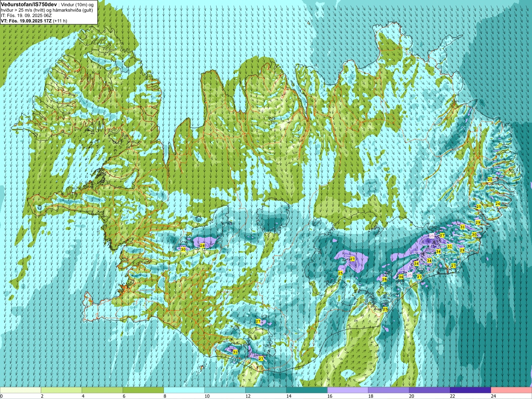Select the 10–12 m/s light teal legend swatch

tap(225, 390)
